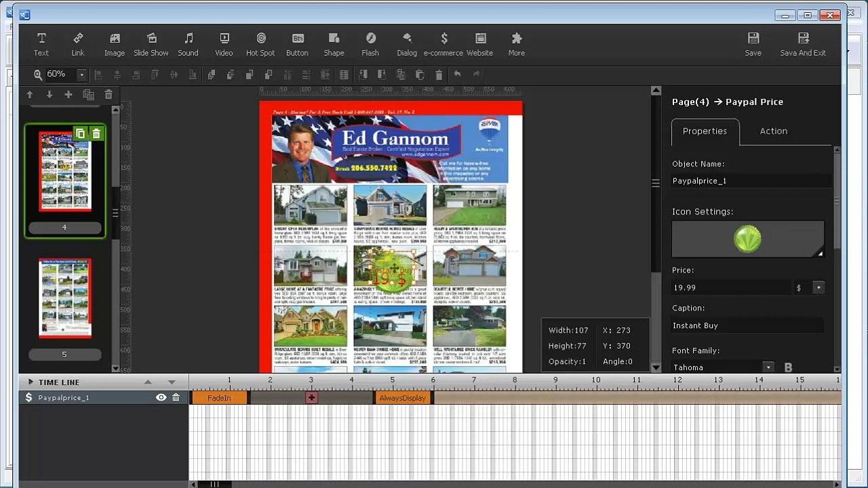Select page 5 thumbnail

tap(64, 298)
